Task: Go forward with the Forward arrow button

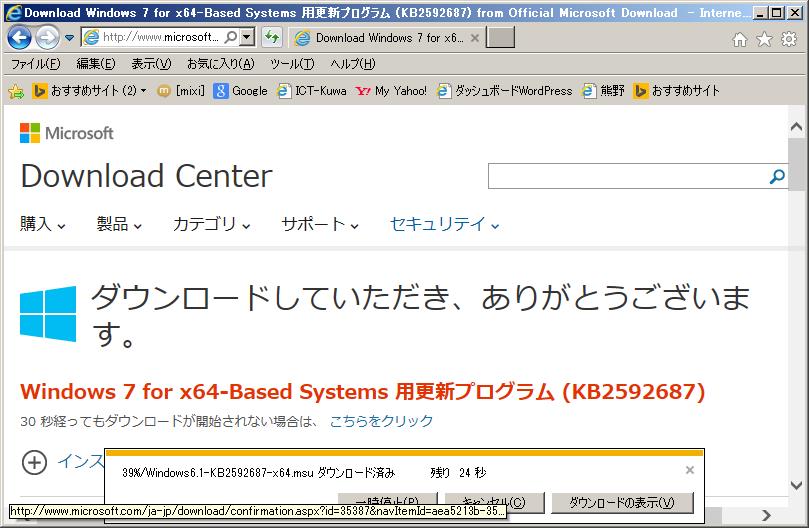Action: (x=47, y=38)
